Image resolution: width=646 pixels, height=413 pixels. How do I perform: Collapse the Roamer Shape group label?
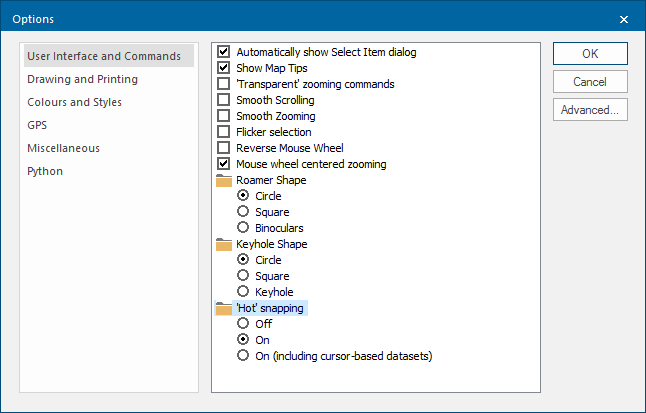pos(271,180)
